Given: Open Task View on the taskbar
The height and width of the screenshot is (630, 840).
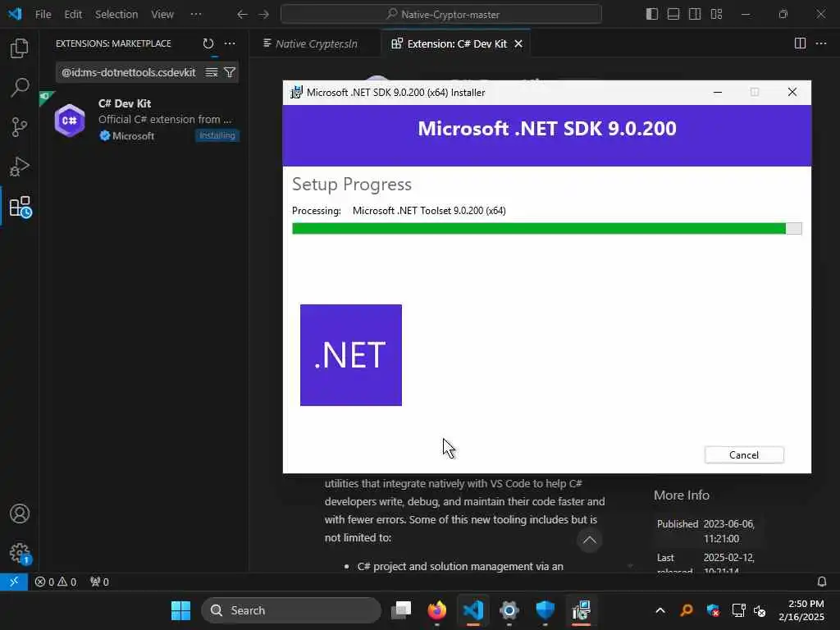Looking at the screenshot, I should click(400, 610).
